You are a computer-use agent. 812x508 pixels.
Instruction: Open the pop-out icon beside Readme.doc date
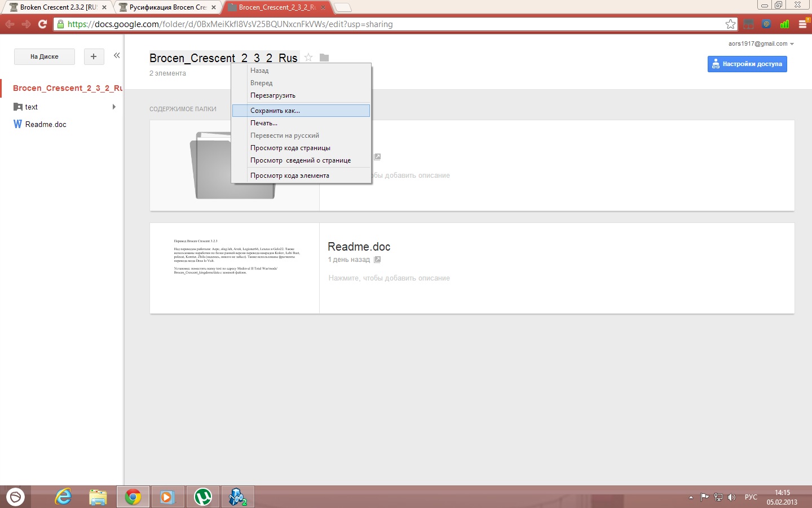click(x=377, y=260)
